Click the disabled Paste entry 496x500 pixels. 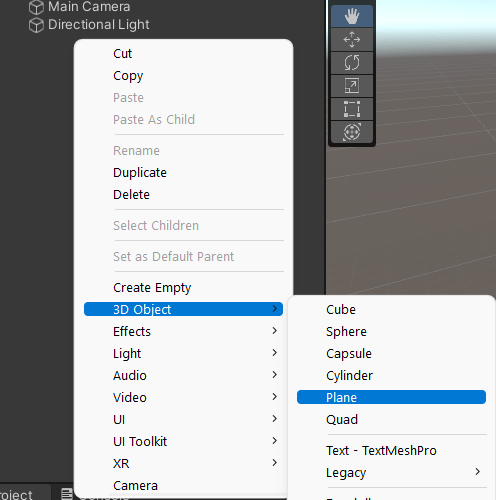pos(183,98)
